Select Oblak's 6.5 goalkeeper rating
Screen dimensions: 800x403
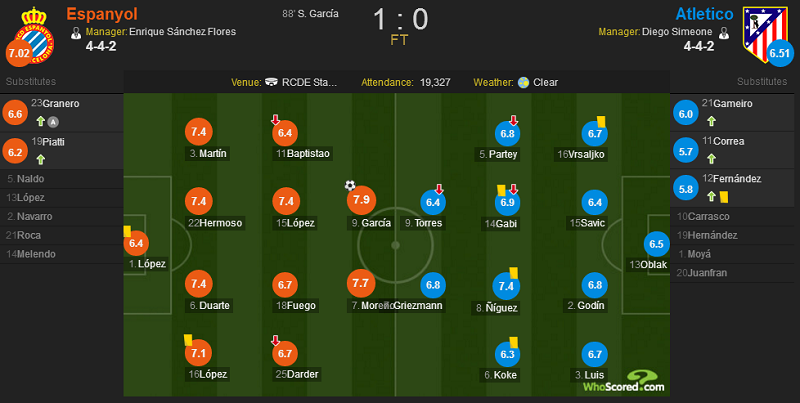(656, 244)
